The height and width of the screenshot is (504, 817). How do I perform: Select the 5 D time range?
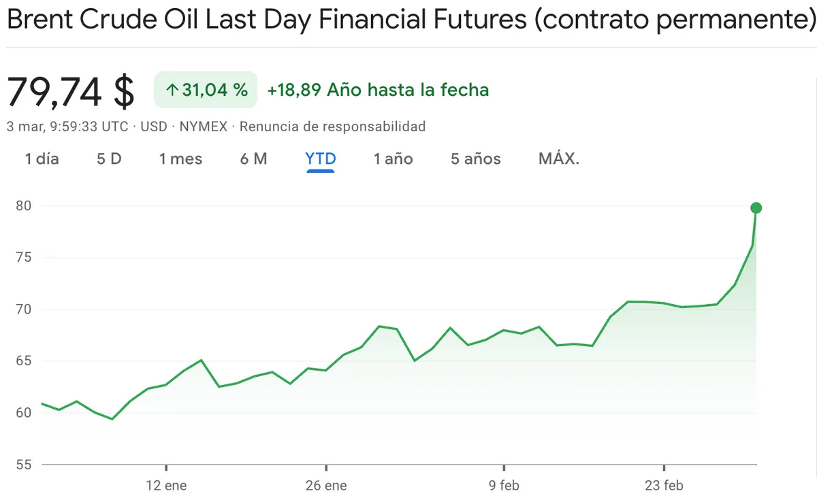click(109, 159)
